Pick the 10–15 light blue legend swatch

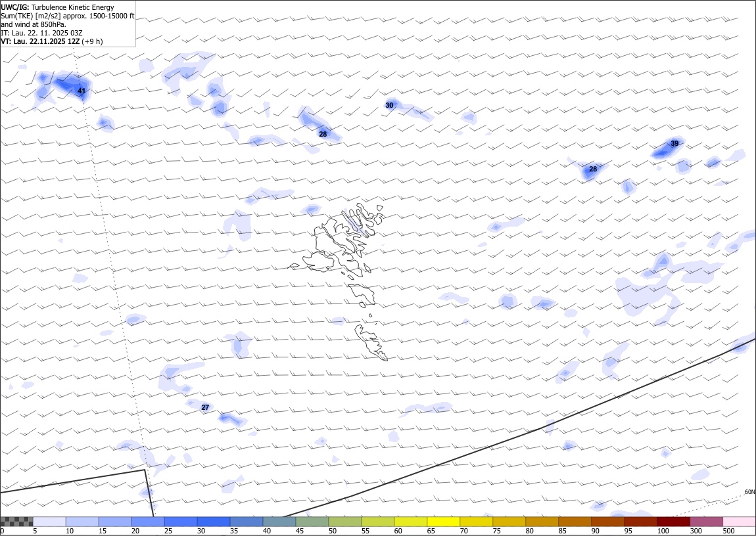tap(82, 522)
